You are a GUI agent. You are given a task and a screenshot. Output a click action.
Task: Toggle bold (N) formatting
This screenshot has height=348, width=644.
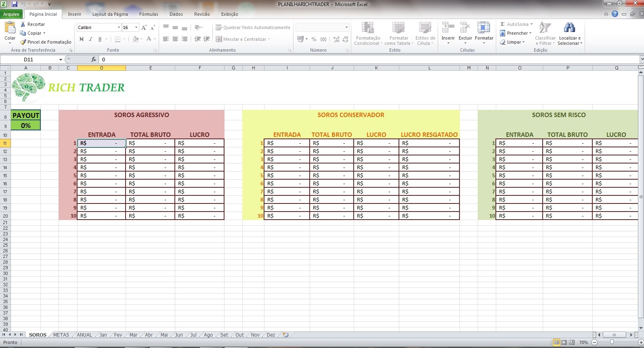pyautogui.click(x=82, y=39)
